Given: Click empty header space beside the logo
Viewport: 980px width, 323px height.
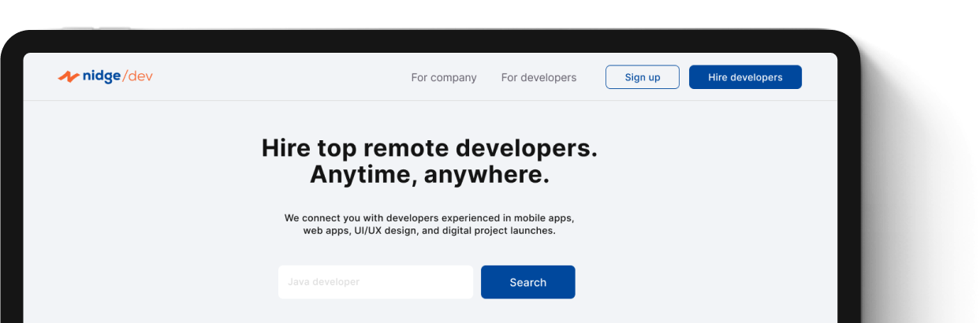Looking at the screenshot, I should pyautogui.click(x=276, y=77).
